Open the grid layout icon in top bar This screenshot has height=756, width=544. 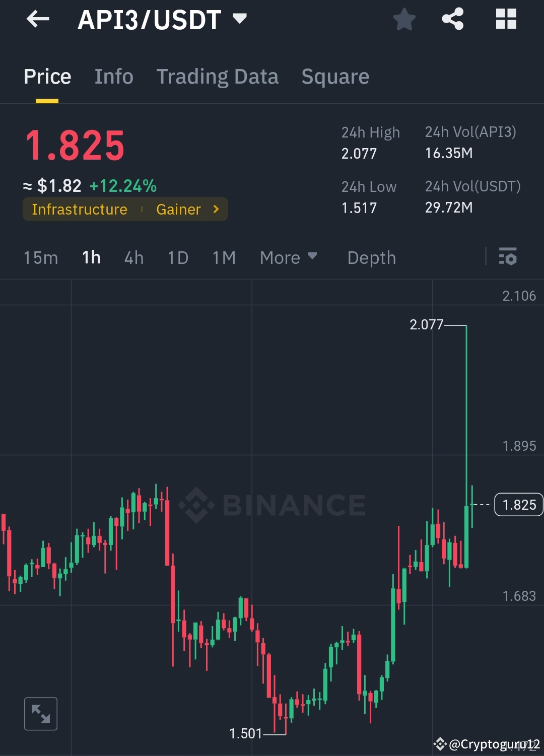(506, 19)
